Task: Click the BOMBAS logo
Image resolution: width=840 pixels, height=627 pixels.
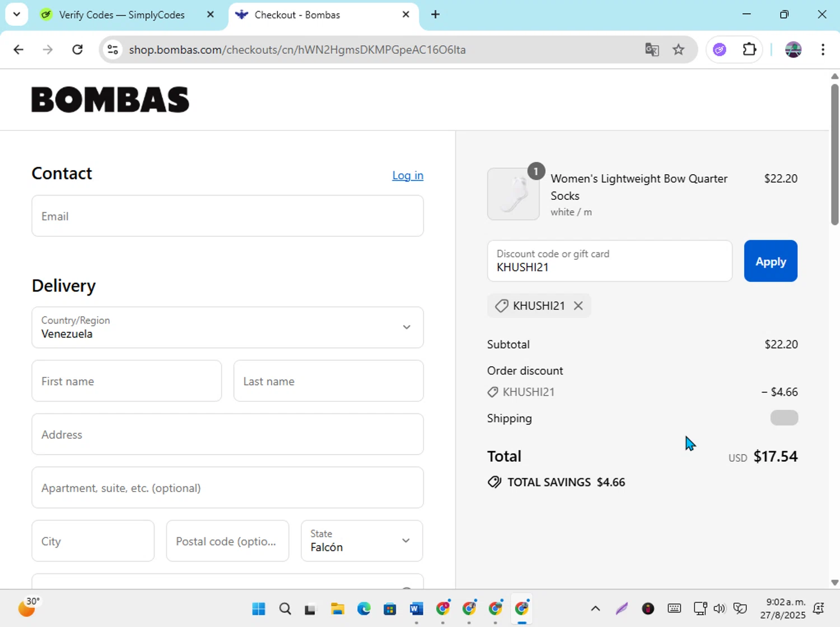Action: point(110,100)
